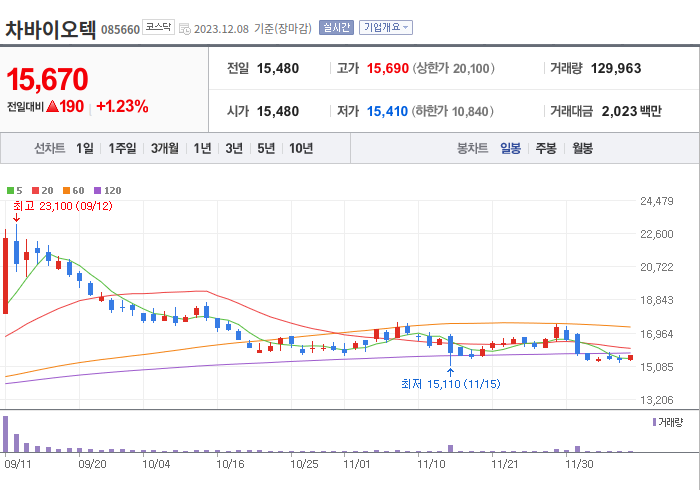Click the 저가 value 15,410

click(387, 111)
